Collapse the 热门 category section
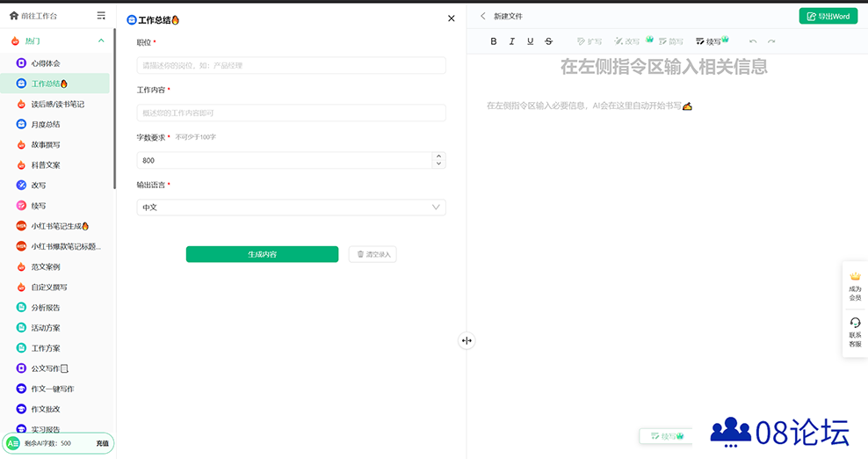The width and height of the screenshot is (868, 459). coord(101,40)
